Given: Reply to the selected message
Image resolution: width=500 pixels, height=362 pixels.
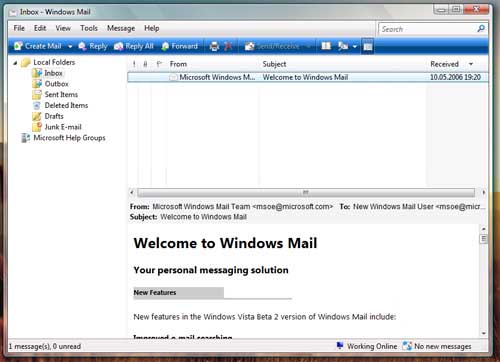Looking at the screenshot, I should 93,46.
